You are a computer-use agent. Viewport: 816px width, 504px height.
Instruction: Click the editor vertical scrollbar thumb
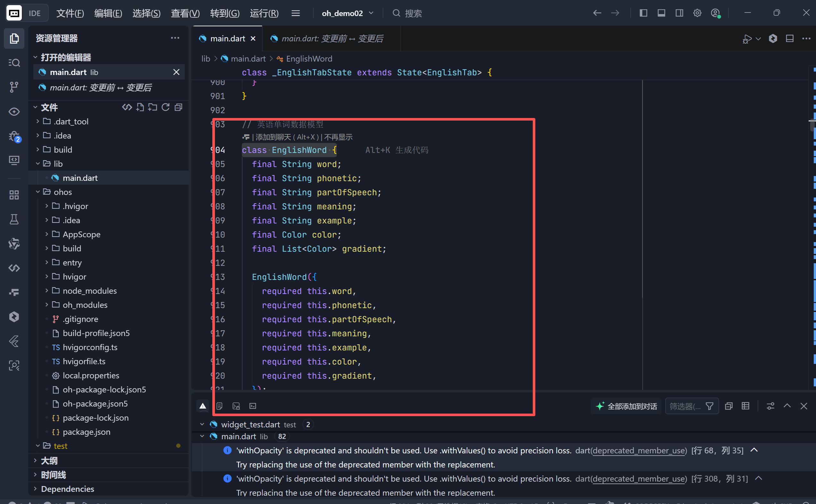click(812, 126)
